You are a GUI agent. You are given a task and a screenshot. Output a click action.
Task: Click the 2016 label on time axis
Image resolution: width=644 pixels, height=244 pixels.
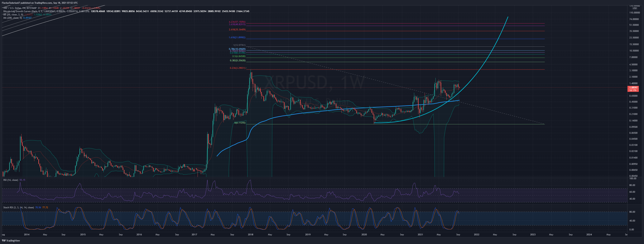(139, 235)
